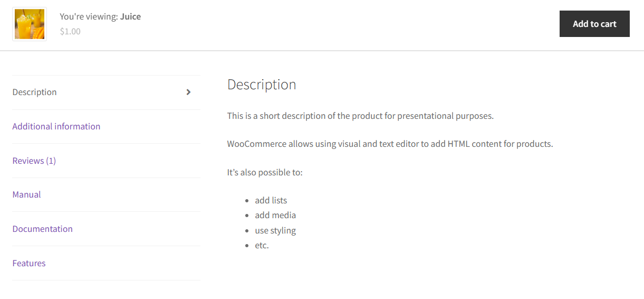This screenshot has width=644, height=299.
Task: Click the Juice product thumbnail image
Action: (x=30, y=24)
